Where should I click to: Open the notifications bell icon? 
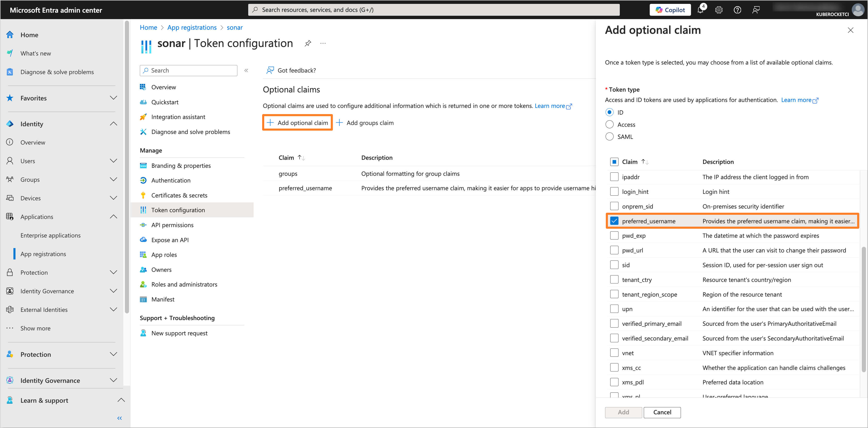(700, 10)
